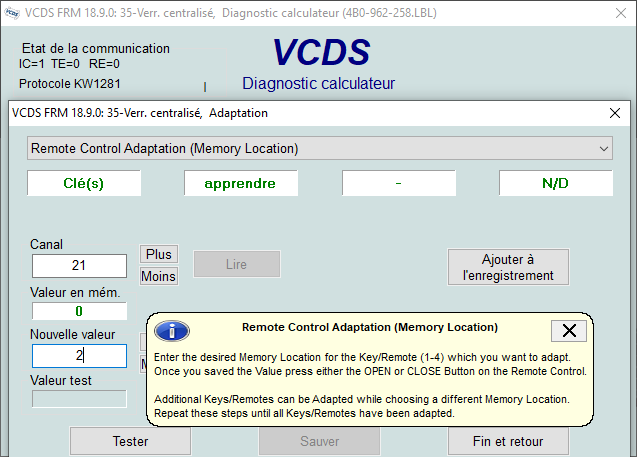Close the Adaptation dialog window
Viewport: 637px width, 457px height.
click(x=615, y=113)
